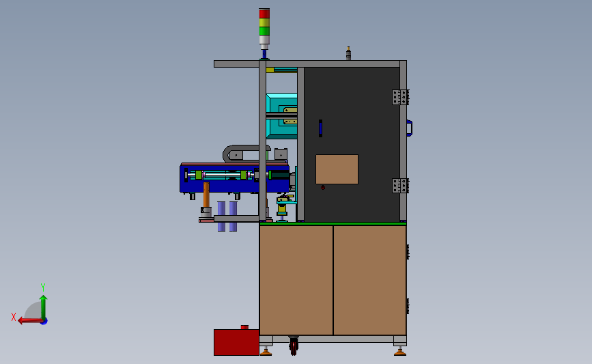Select the orange vertical rod
Viewport: 592px width, 364px height.
click(206, 195)
